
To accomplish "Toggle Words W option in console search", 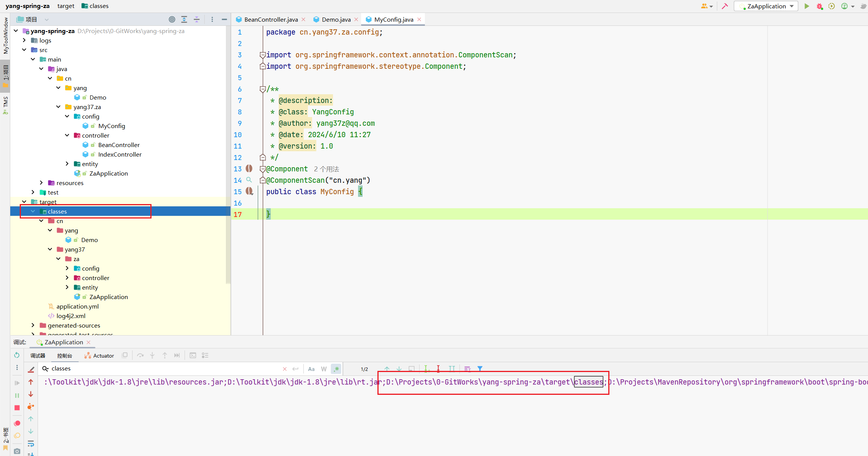I will 324,369.
